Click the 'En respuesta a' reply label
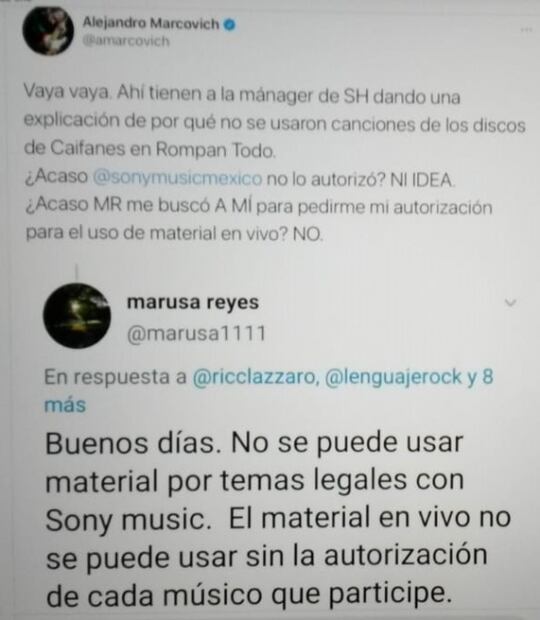 coord(115,377)
